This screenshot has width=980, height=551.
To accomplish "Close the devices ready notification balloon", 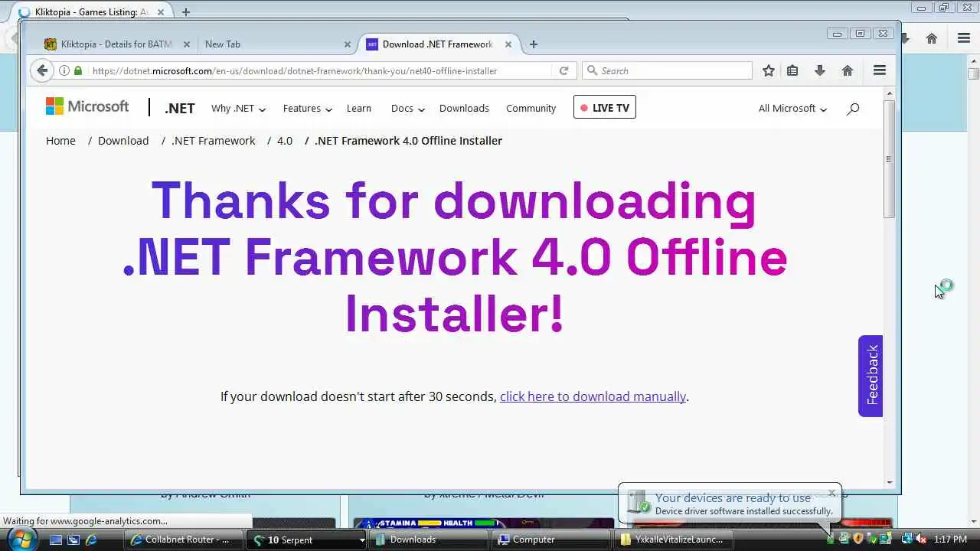I will pos(832,493).
